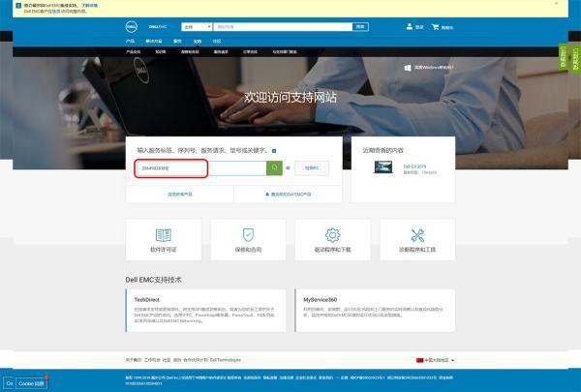581x392 pixels.
Task: Click the Dell EMC products sign-in link
Action: click(x=289, y=195)
